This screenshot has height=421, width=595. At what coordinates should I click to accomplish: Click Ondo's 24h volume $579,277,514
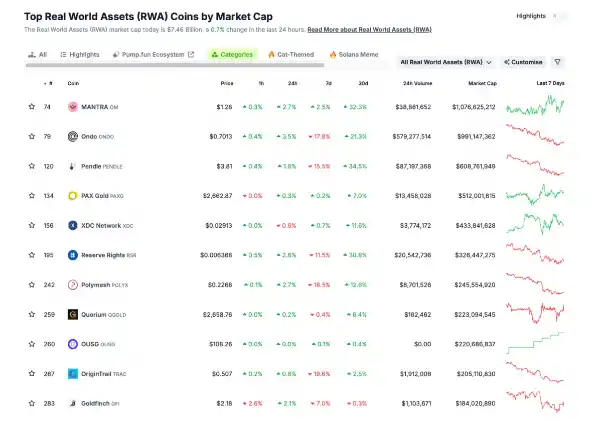(412, 137)
